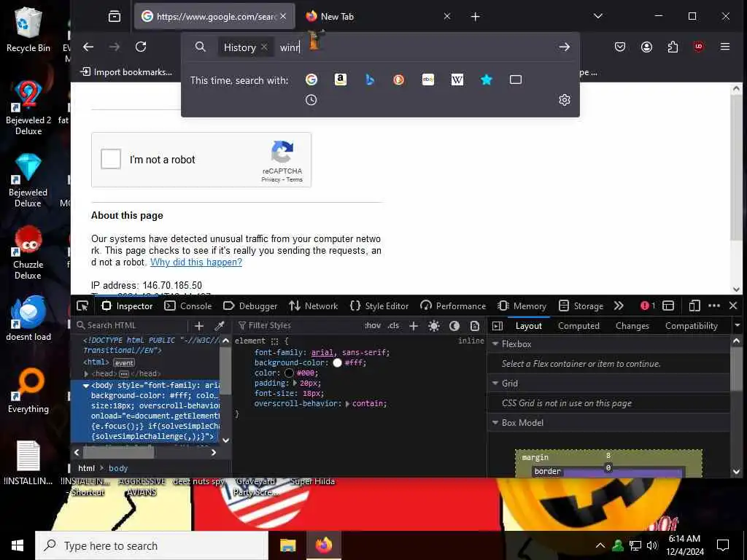Toggle Responsive Design Mode
Screen dimensions: 747x560
click(694, 306)
